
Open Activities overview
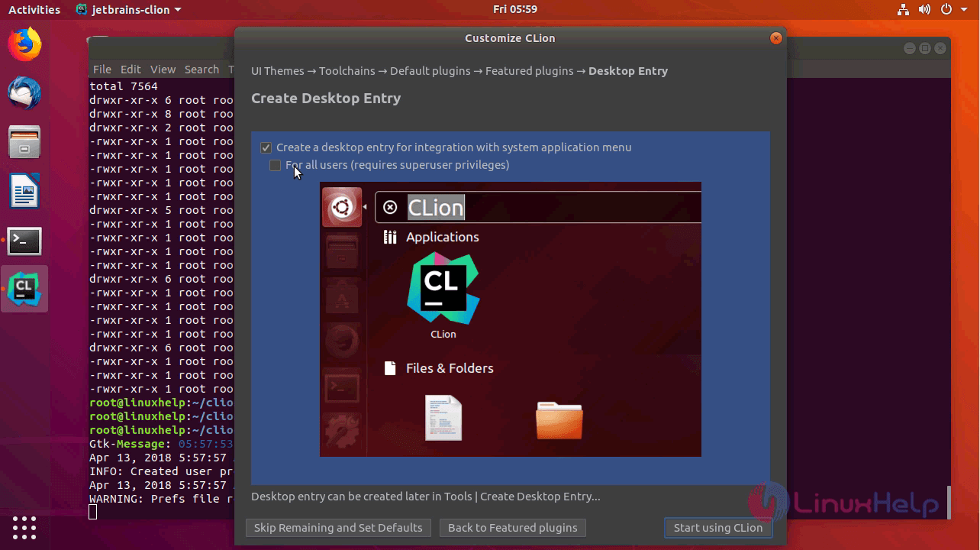pos(34,10)
